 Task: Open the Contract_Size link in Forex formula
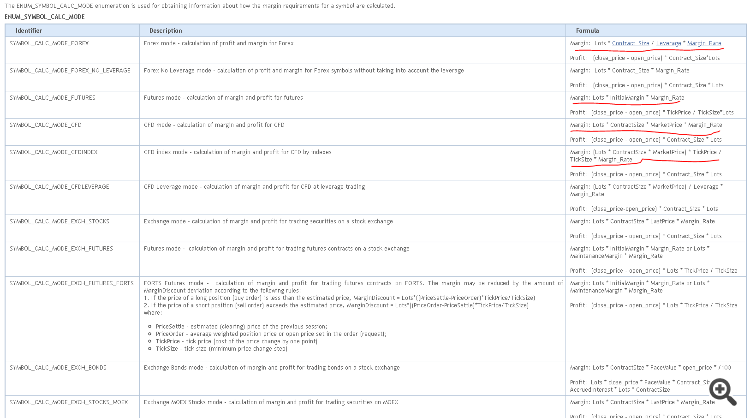tap(630, 43)
